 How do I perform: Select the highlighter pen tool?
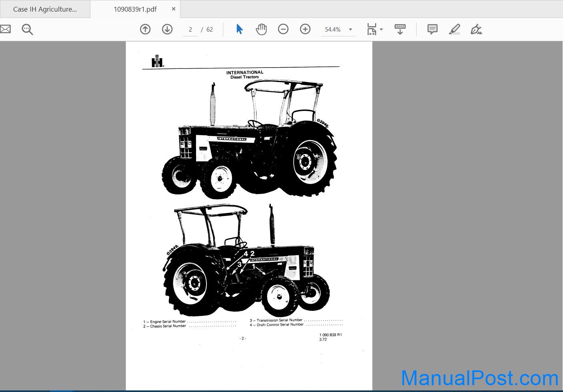click(454, 29)
